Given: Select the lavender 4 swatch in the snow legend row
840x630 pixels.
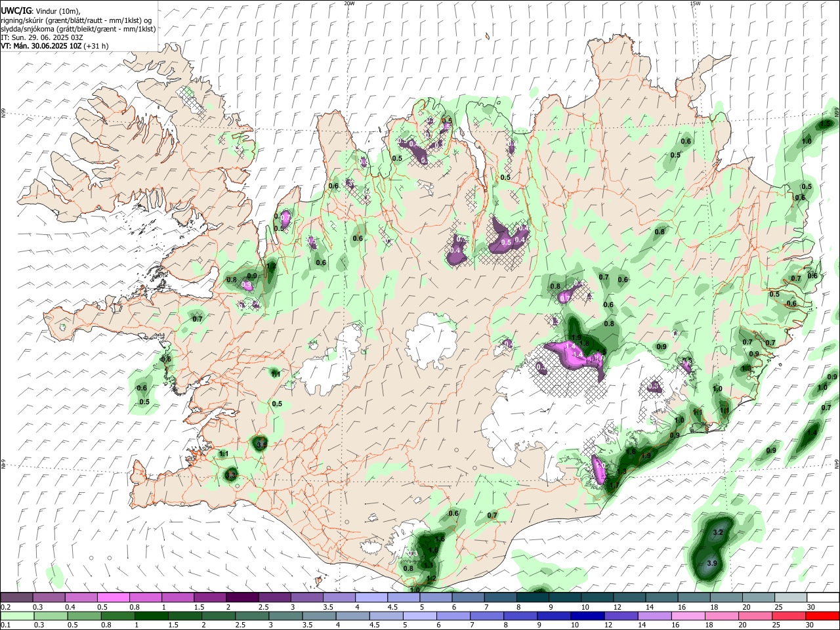Looking at the screenshot, I should (371, 598).
